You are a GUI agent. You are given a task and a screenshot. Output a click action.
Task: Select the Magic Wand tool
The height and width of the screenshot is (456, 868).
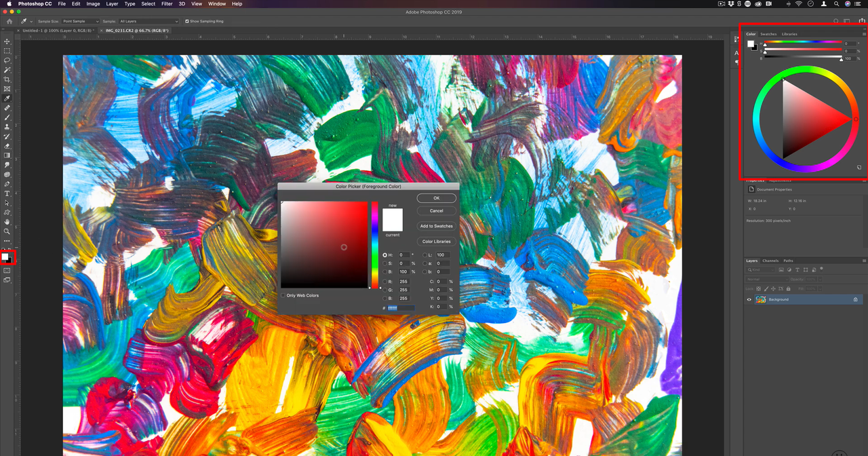point(7,70)
